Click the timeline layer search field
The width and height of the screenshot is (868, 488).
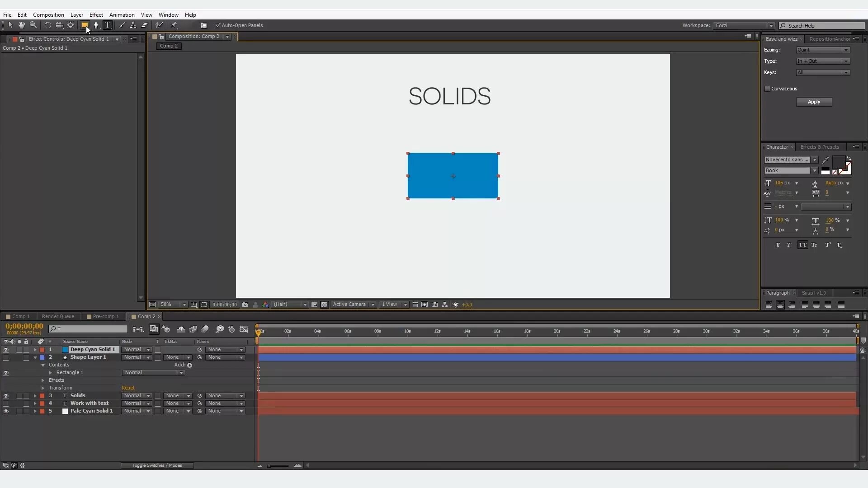pos(88,329)
